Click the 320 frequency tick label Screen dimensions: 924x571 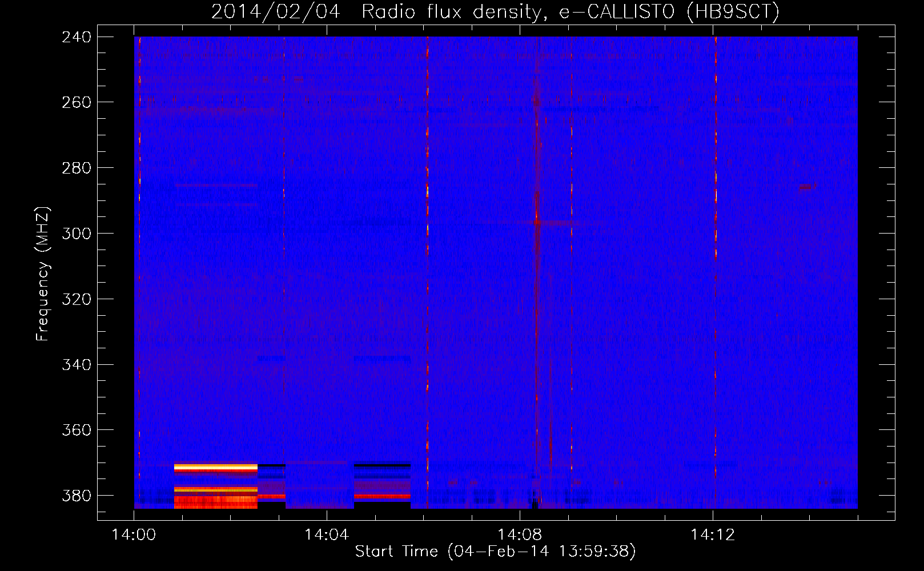(x=77, y=299)
